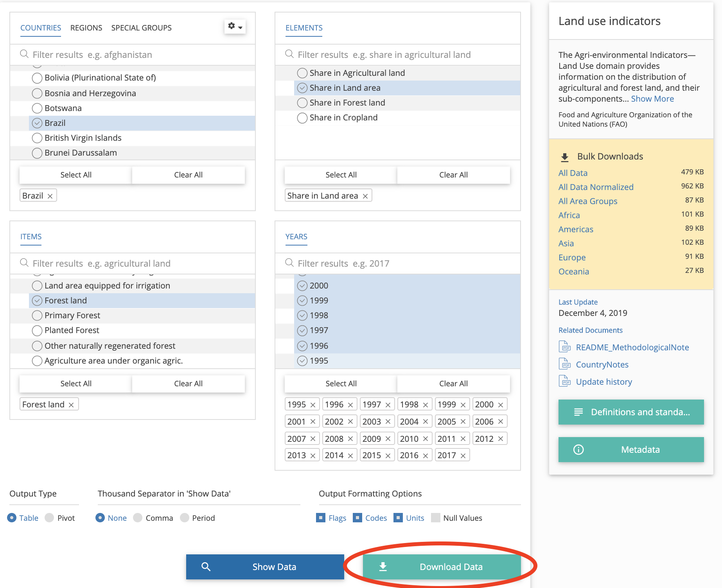Uncheck the Flags formatting option
Screen dimensions: 722x588
tap(321, 518)
